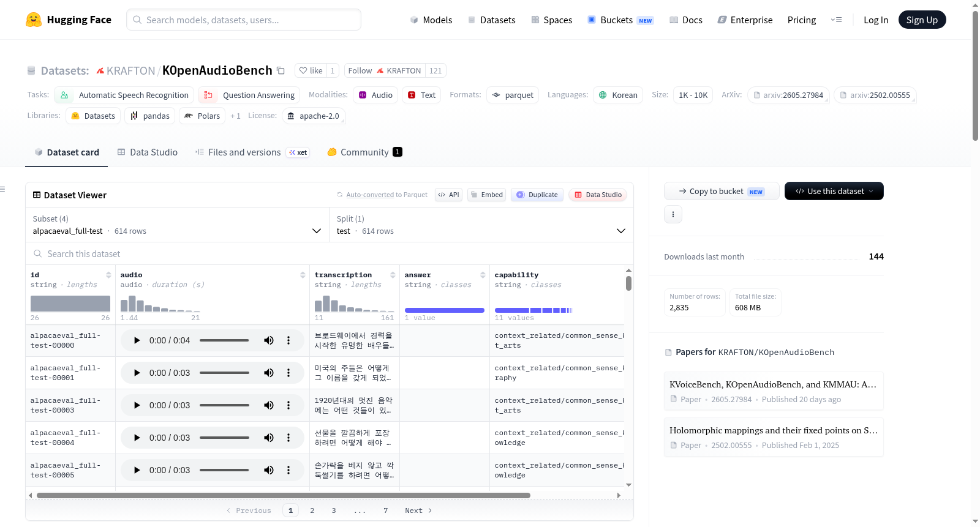Expand the Subset alpacaeval_full-test dropdown
This screenshot has width=980, height=527.
point(177,225)
